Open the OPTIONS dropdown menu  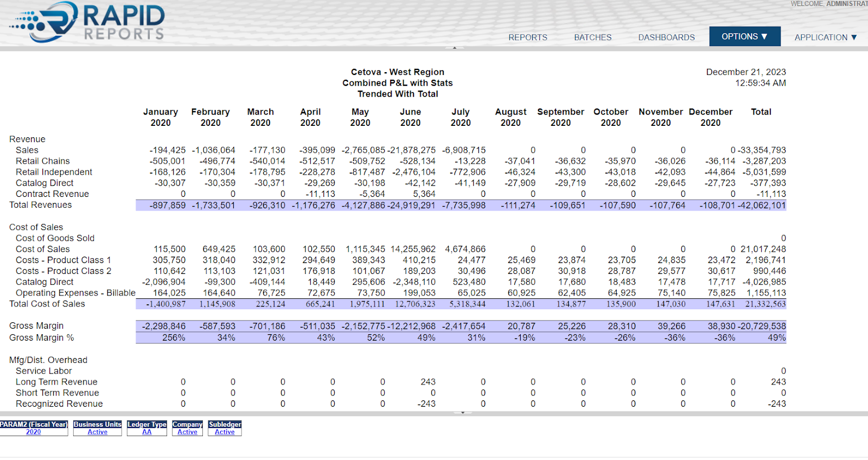pos(744,36)
